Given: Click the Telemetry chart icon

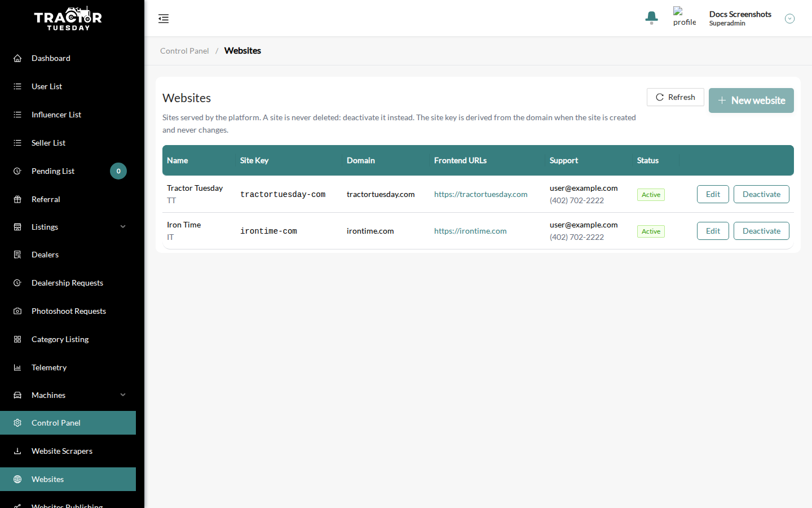Looking at the screenshot, I should click(17, 367).
